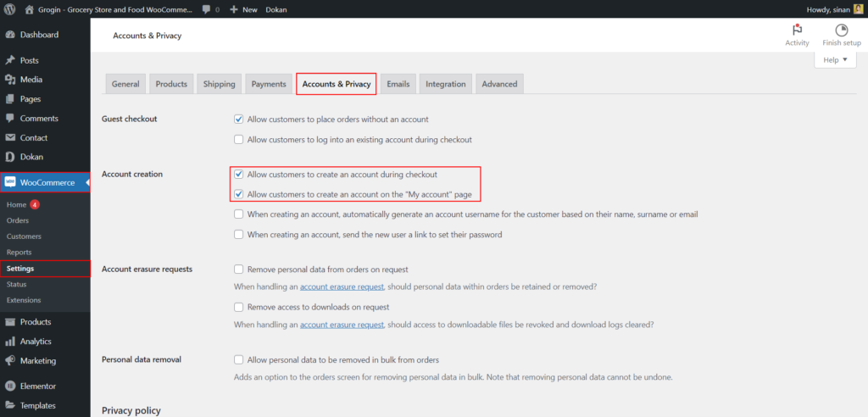
Task: Click the Account creation label
Action: click(x=132, y=174)
